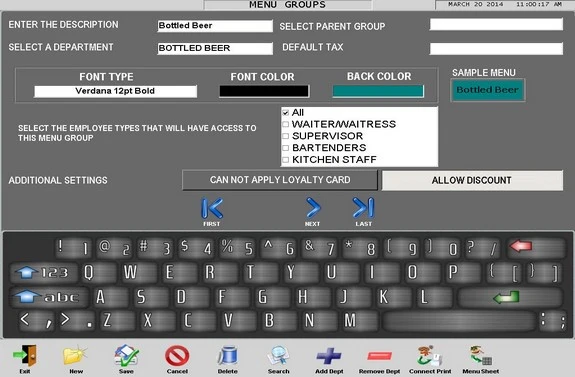This screenshot has width=575, height=377.
Task: Click the teal Back Color swatch
Action: pos(378,91)
